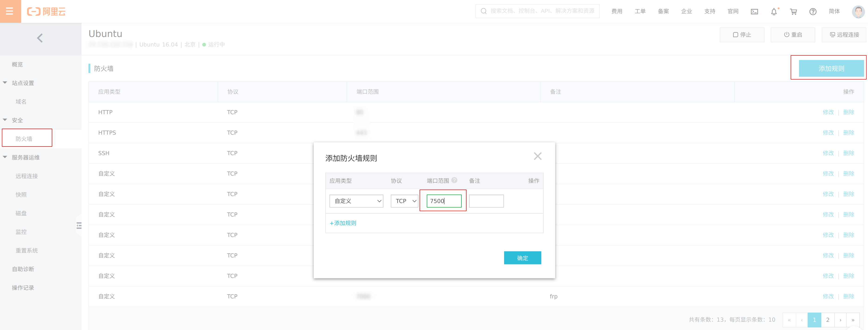868x330 pixels.
Task: Collapse the 站点设置 sidebar section
Action: pos(5,83)
